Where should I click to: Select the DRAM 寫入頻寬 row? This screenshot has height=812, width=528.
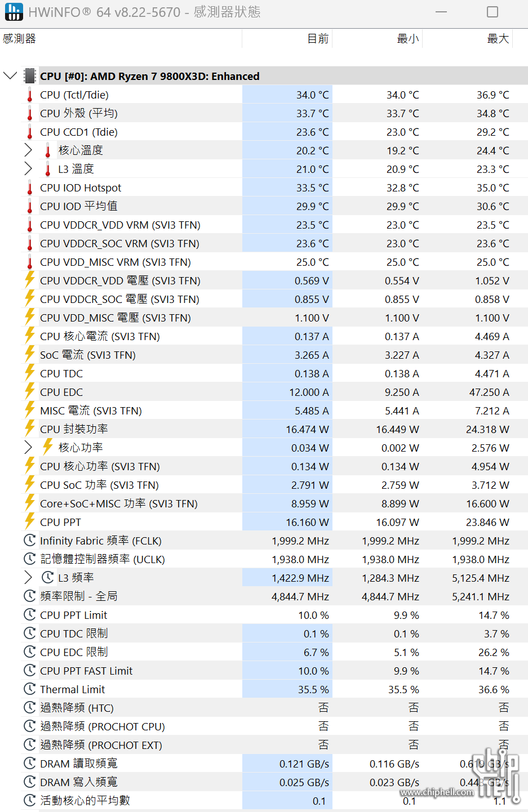point(274,782)
